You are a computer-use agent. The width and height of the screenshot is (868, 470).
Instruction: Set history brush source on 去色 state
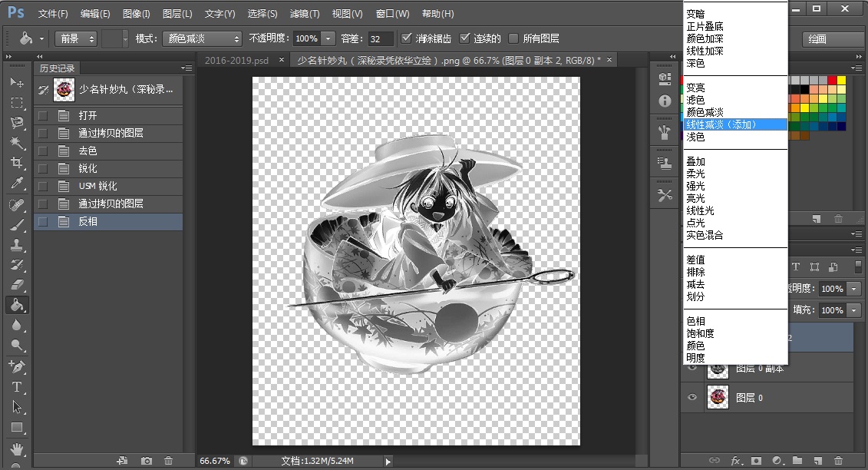coord(43,151)
